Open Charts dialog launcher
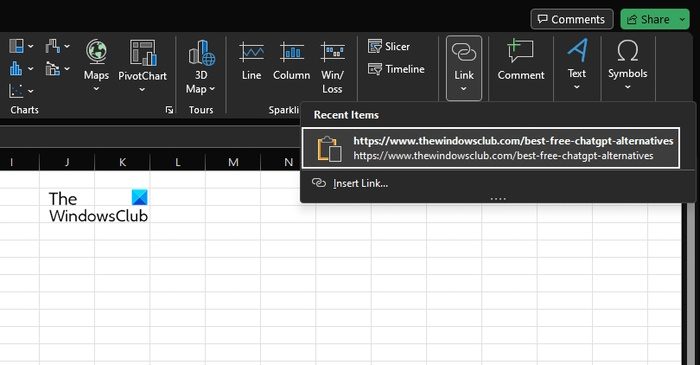700x365 pixels. (169, 110)
